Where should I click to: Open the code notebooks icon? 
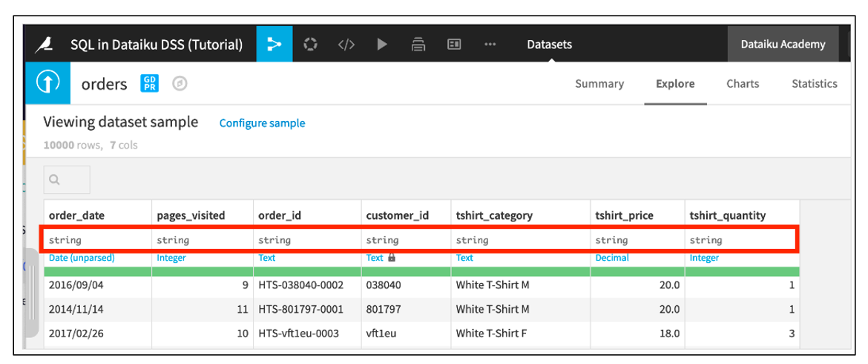click(346, 45)
